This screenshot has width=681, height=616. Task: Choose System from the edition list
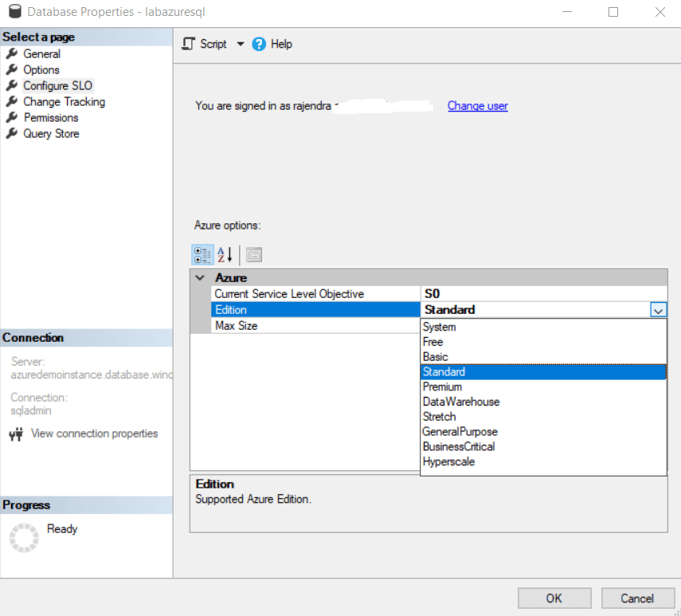point(543,327)
